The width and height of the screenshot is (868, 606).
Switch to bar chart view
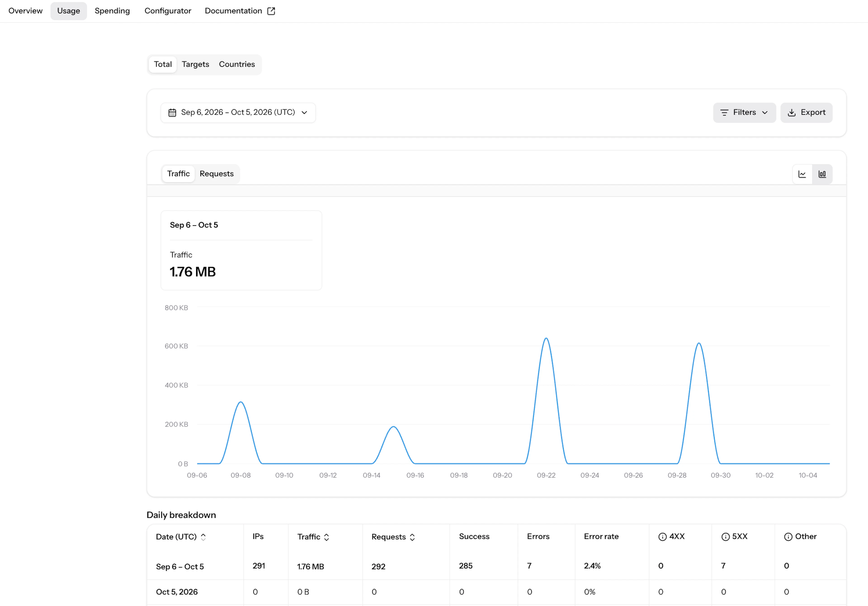(x=822, y=174)
